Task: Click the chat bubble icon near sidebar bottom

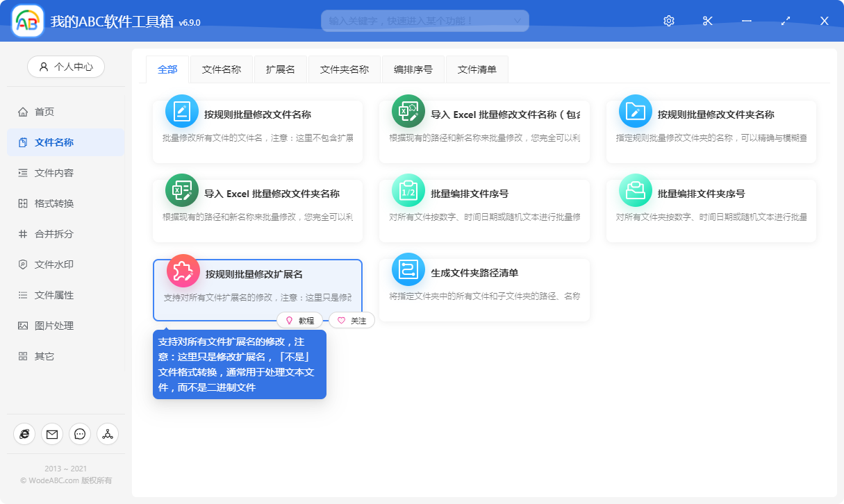Action: point(80,434)
